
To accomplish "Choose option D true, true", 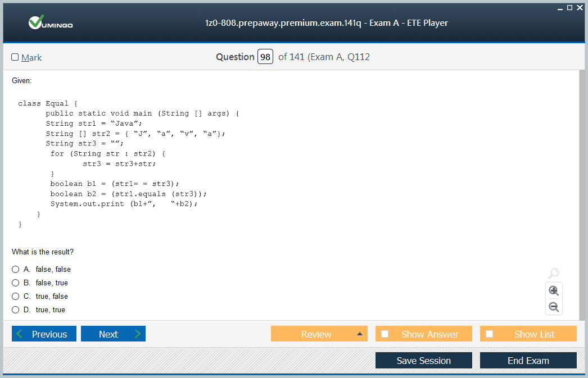I will tap(16, 310).
